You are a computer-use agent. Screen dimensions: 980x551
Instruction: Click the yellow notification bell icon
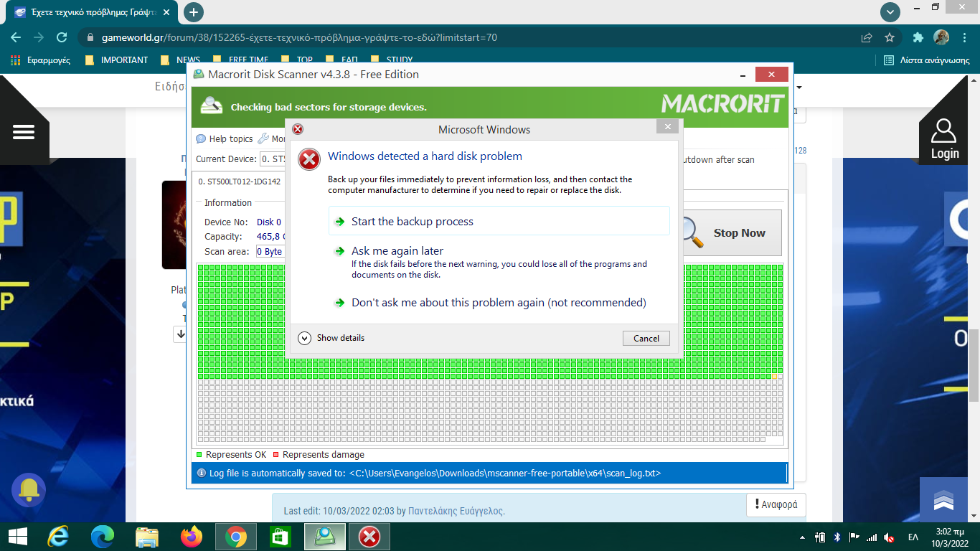point(29,490)
